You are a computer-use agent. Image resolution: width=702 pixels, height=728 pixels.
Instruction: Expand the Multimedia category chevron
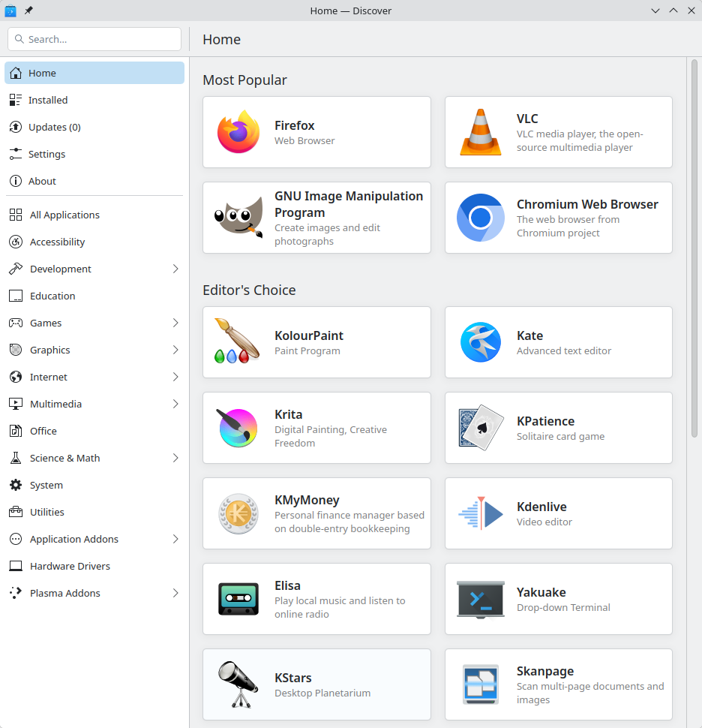point(175,404)
